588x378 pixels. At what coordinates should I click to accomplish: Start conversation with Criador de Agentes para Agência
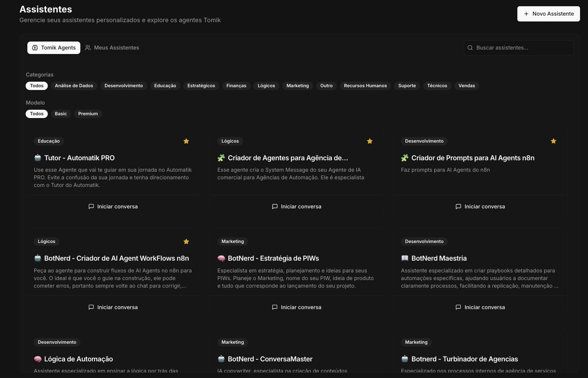click(297, 206)
